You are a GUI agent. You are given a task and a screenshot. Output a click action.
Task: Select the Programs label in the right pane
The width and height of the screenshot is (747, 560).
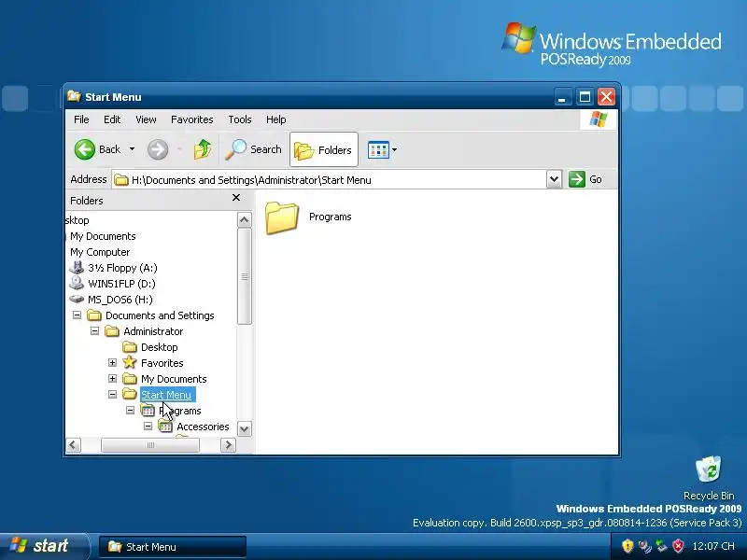point(331,217)
